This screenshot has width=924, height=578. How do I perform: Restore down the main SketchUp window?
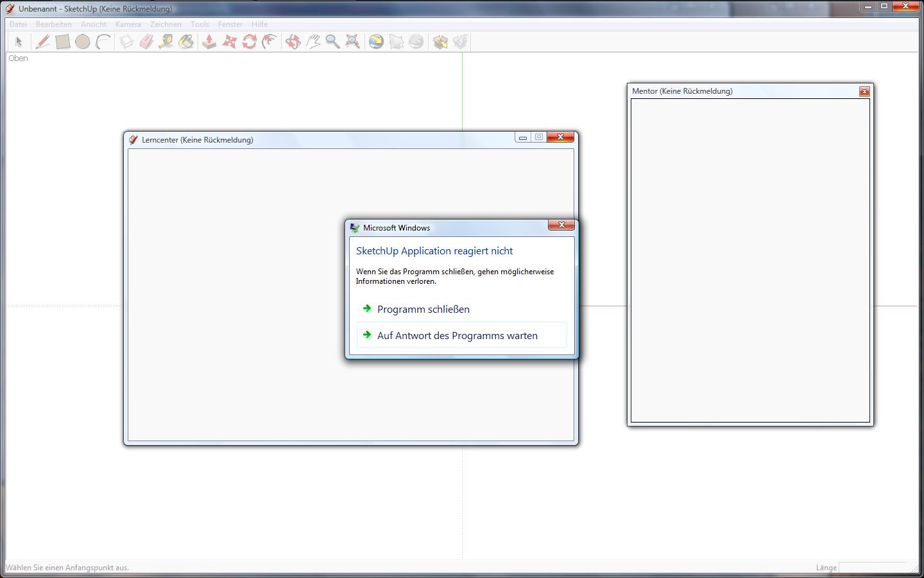pos(884,6)
